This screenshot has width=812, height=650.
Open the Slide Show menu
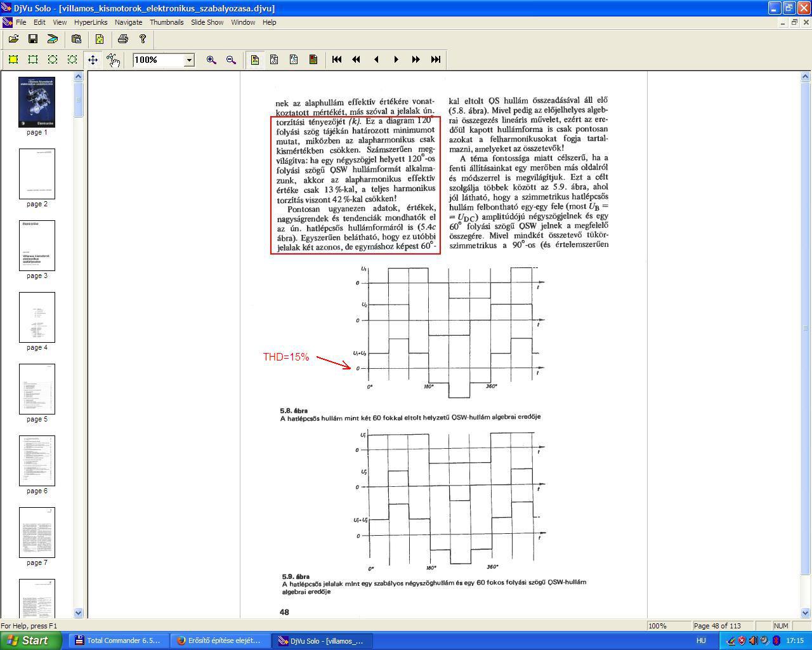pos(207,22)
